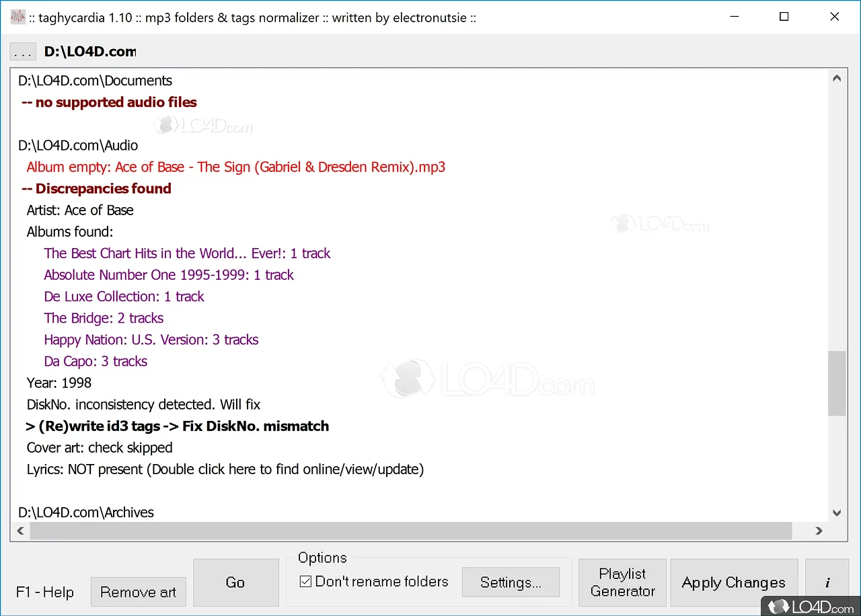Image resolution: width=861 pixels, height=616 pixels.
Task: Click the current path 'D:\LO4D.com' label
Action: tap(90, 51)
